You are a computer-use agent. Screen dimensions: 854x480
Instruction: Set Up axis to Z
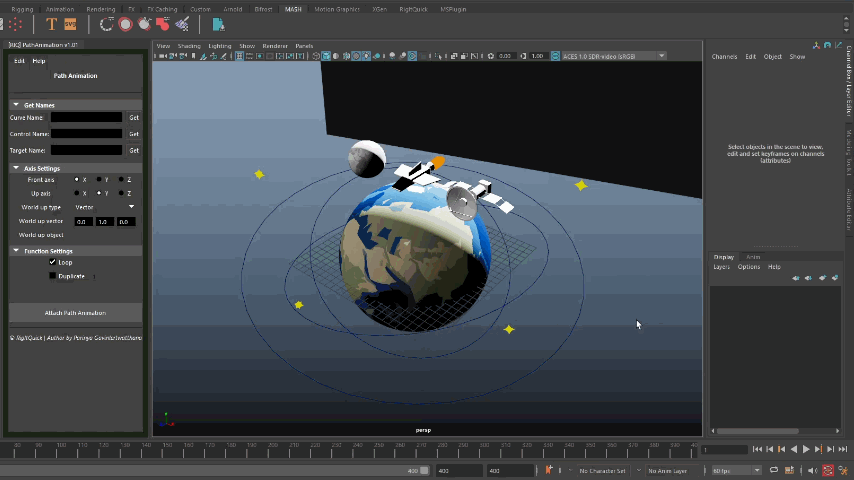(121, 193)
